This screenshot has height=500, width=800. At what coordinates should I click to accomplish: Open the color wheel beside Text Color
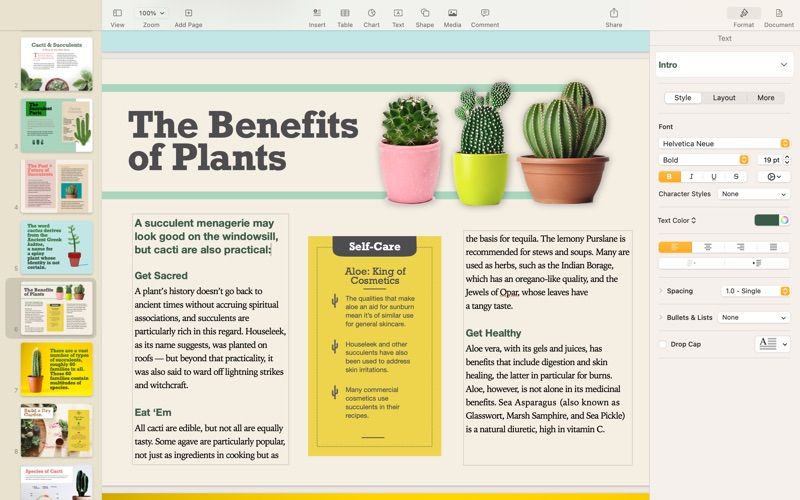click(785, 220)
